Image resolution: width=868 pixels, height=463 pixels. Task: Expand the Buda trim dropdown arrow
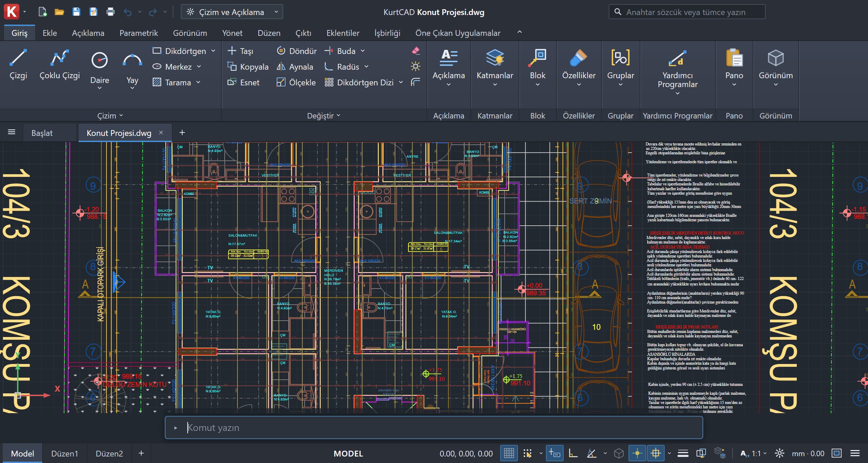363,51
